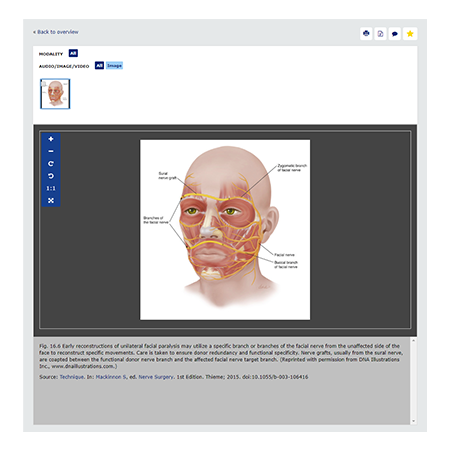Screen dimensions: 450x450
Task: Open the Technique source link
Action: pyautogui.click(x=72, y=377)
